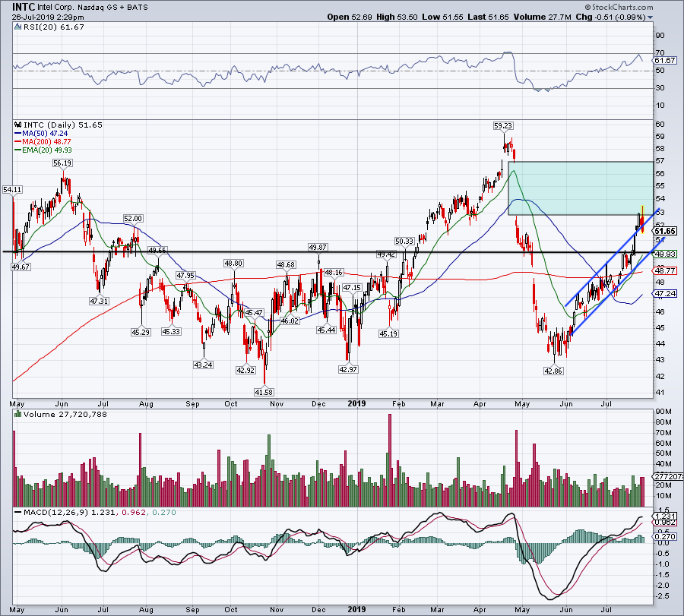
Task: Click the Last 51.65 header value
Action: click(488, 17)
